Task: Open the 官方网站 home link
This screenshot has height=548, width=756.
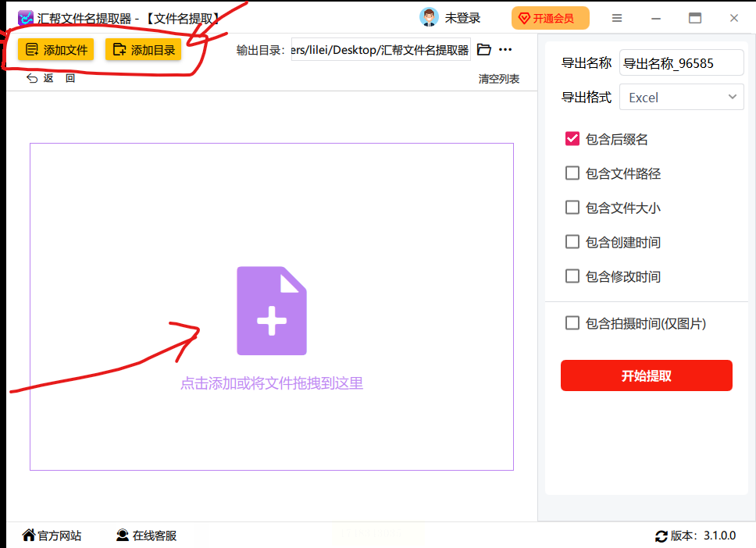Action: [x=52, y=536]
